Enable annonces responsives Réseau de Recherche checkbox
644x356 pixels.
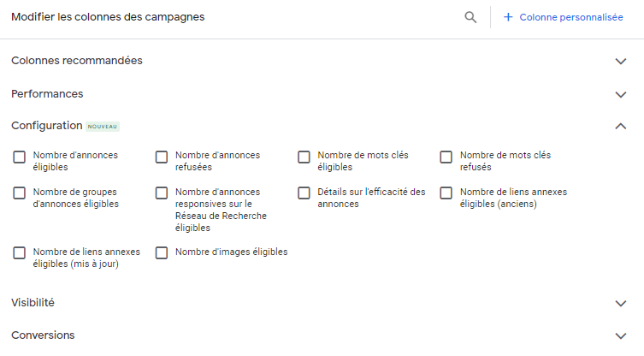point(162,193)
